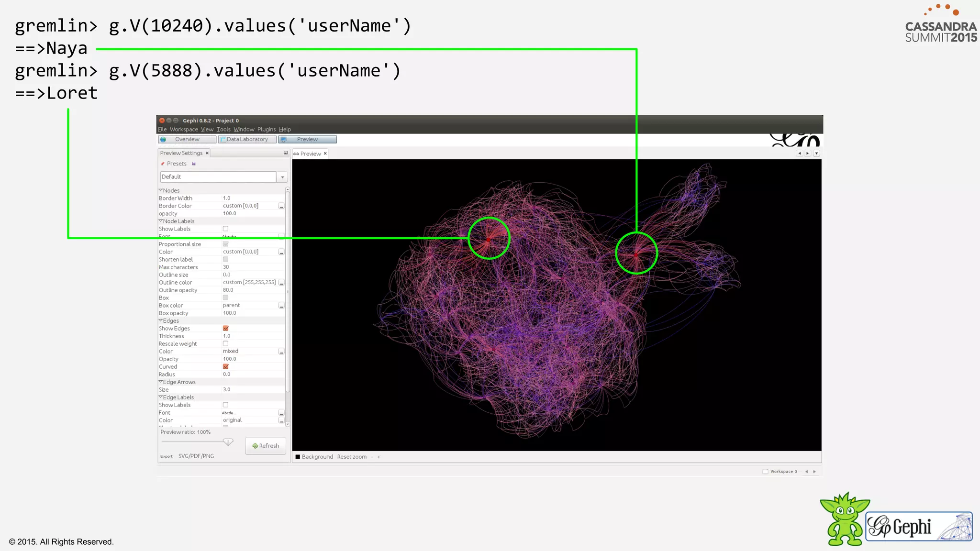Uncheck the Curved edges checkbox
The height and width of the screenshot is (551, 980).
point(226,367)
